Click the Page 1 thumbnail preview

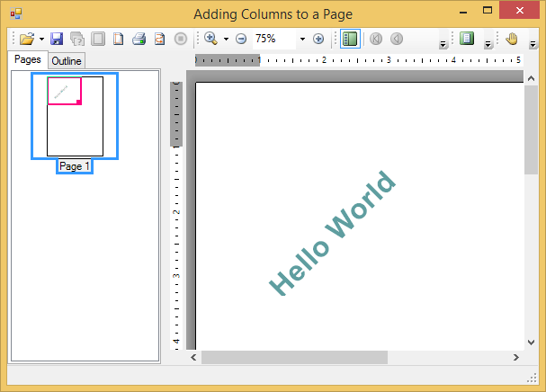click(x=75, y=116)
